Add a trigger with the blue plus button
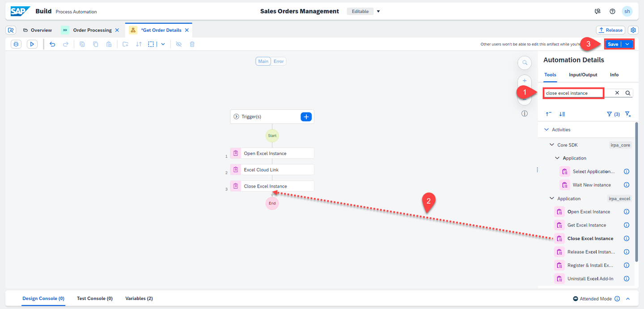This screenshot has width=644, height=309. click(x=306, y=117)
